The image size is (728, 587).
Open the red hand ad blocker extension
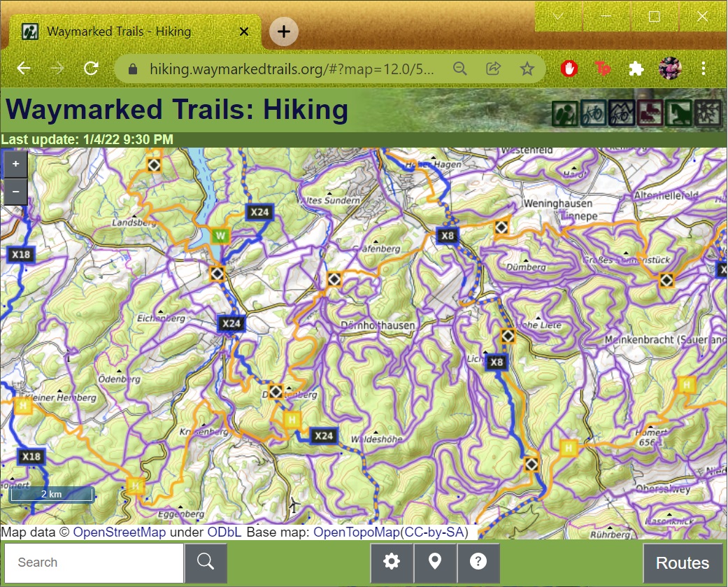pyautogui.click(x=569, y=69)
